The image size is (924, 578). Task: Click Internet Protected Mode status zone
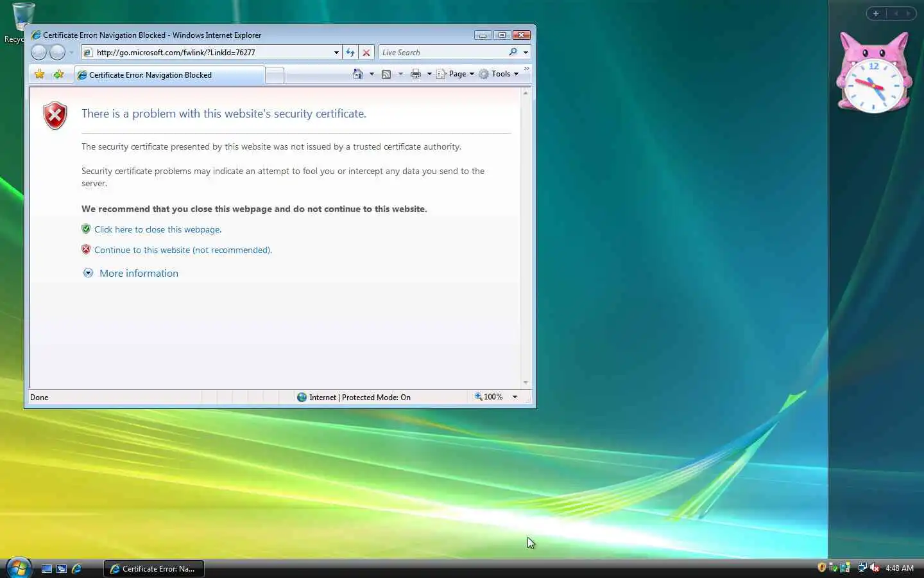pos(354,398)
